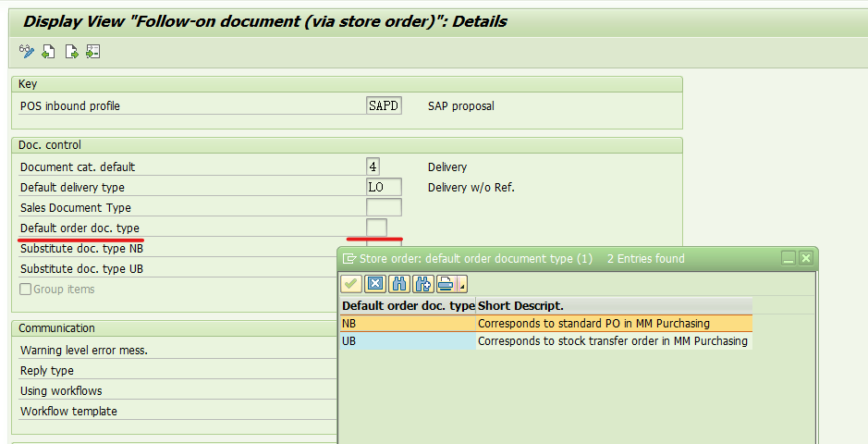Click the 'Delivery' description next to category 4

coord(447,167)
